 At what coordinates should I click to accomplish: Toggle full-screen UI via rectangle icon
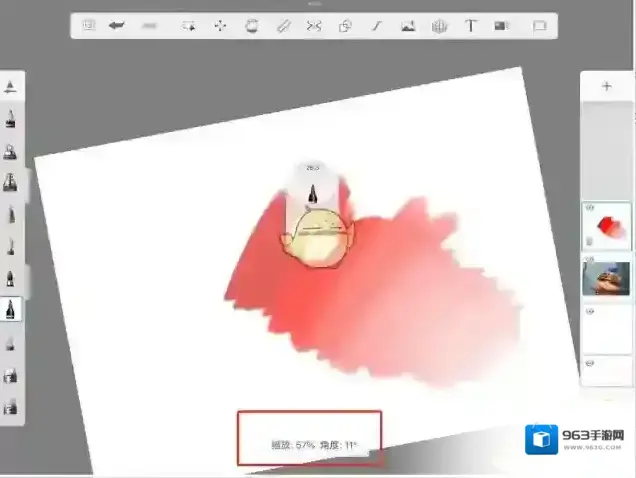click(539, 26)
